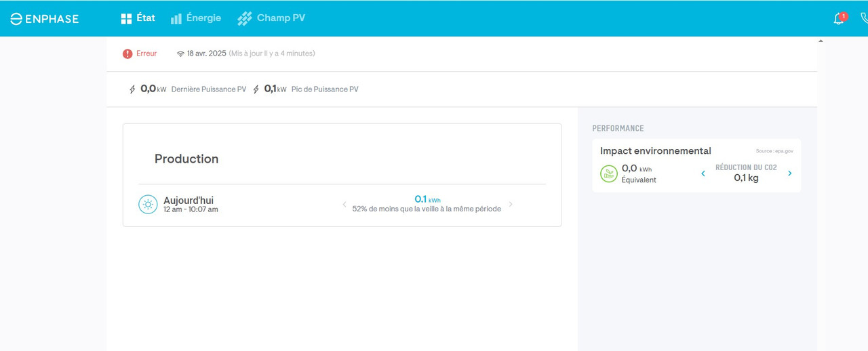This screenshot has height=351, width=868.
Task: Click the scrollbar up arrow
Action: coord(821,41)
